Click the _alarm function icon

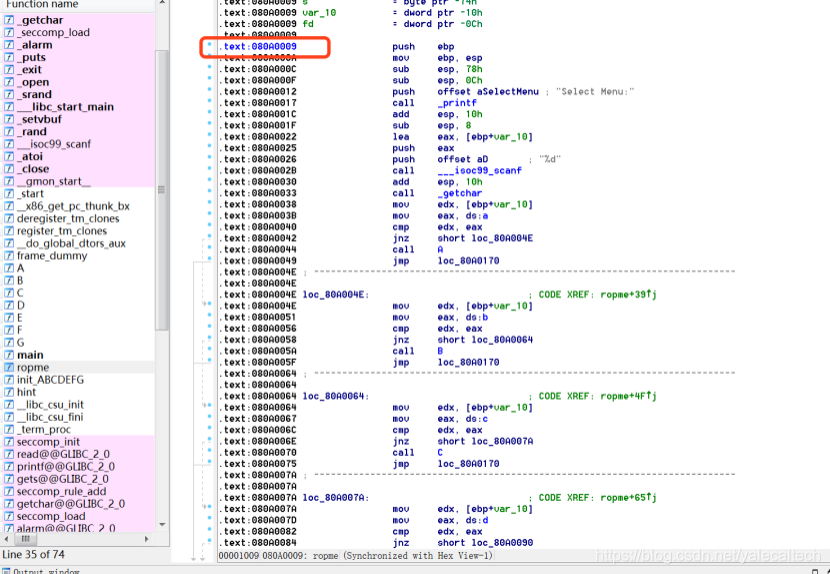[9, 45]
